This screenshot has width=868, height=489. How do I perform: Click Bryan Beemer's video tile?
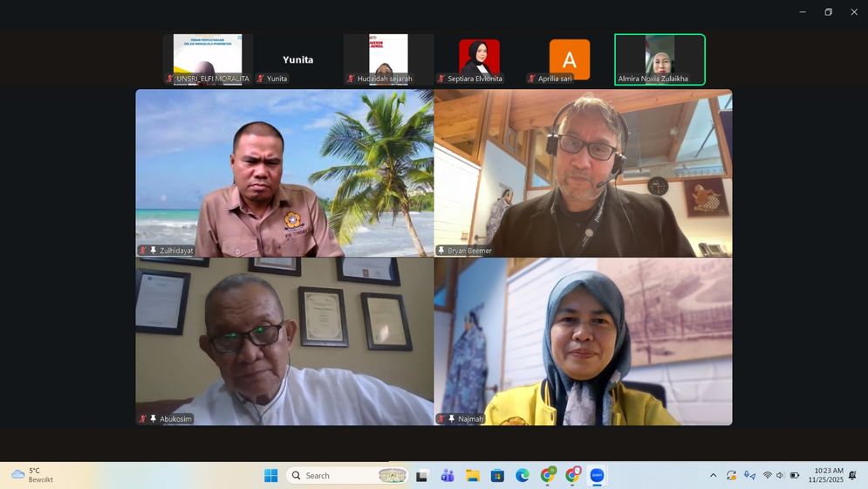pos(583,173)
